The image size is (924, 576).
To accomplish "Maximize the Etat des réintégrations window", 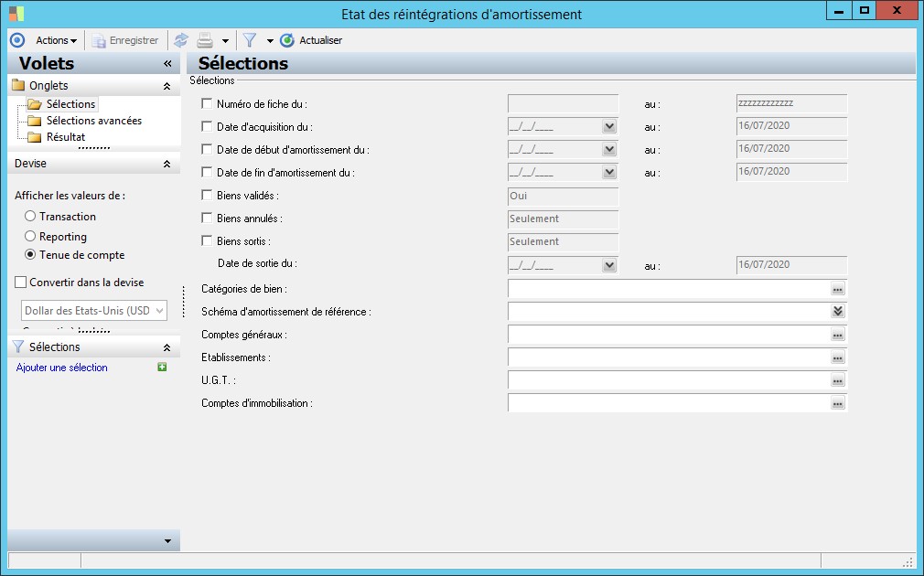I will point(864,11).
